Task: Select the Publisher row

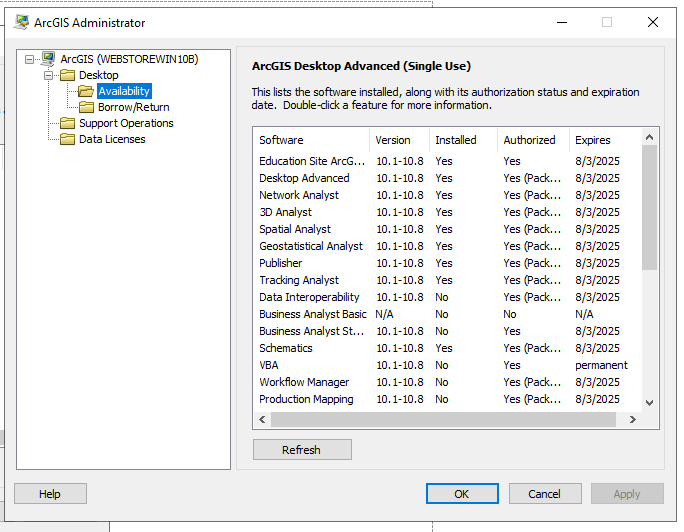Action: tap(448, 263)
